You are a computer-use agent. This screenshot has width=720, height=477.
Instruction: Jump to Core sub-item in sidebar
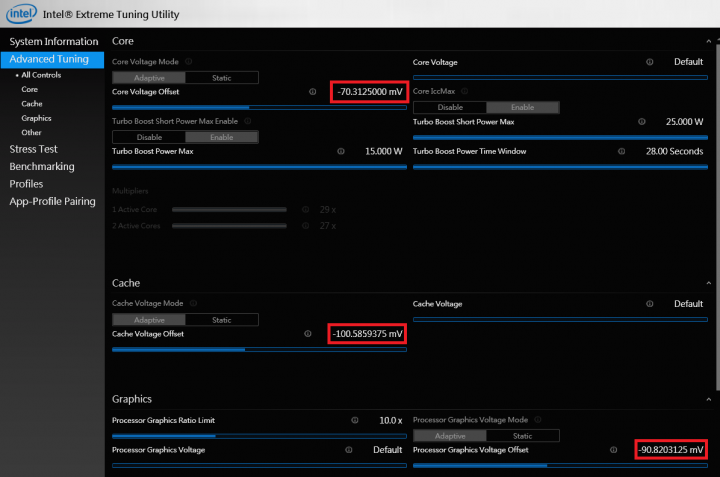[x=29, y=89]
